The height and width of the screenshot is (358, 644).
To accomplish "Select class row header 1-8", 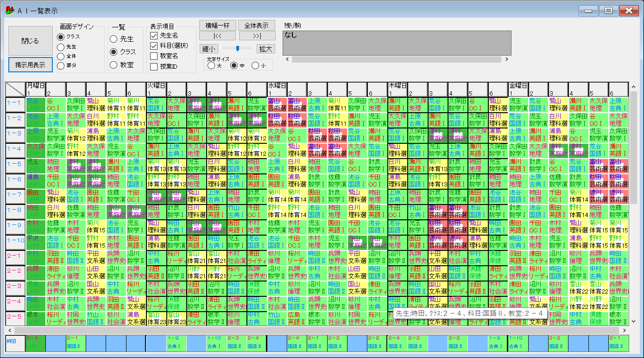I will click(x=15, y=211).
